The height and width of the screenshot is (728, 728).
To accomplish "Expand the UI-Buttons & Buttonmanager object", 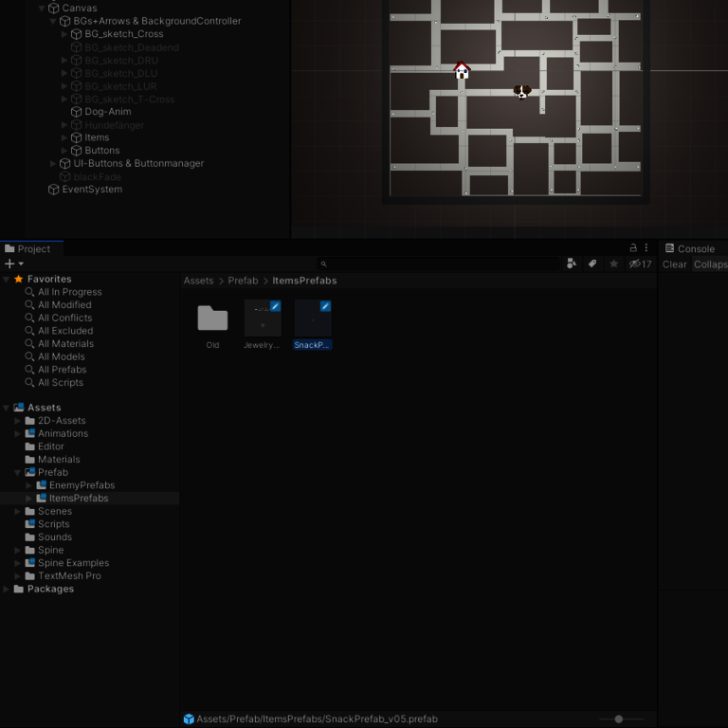I will point(53,164).
